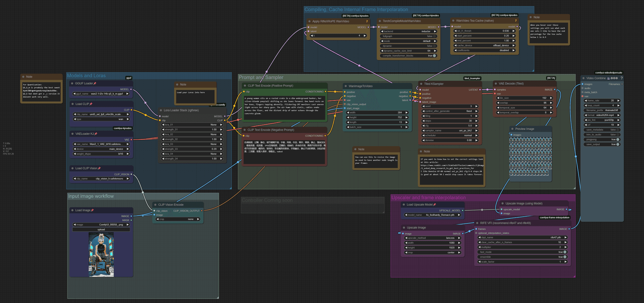Click pin icon on Load CLIP node
The height and width of the screenshot is (303, 644).
91,104
